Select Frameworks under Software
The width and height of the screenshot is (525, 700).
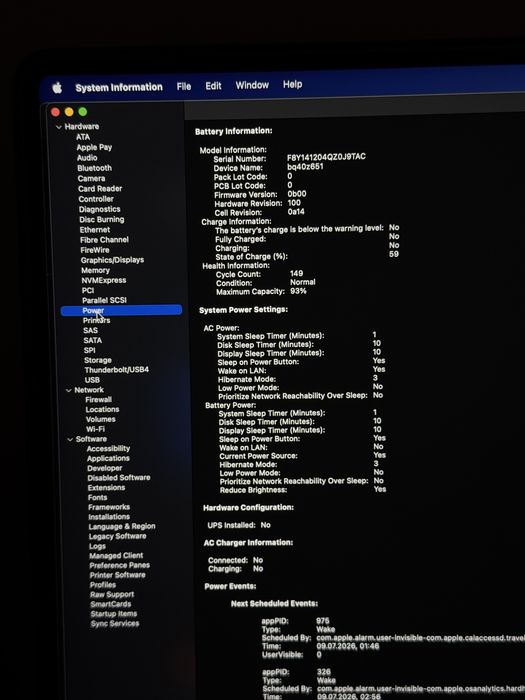point(109,507)
